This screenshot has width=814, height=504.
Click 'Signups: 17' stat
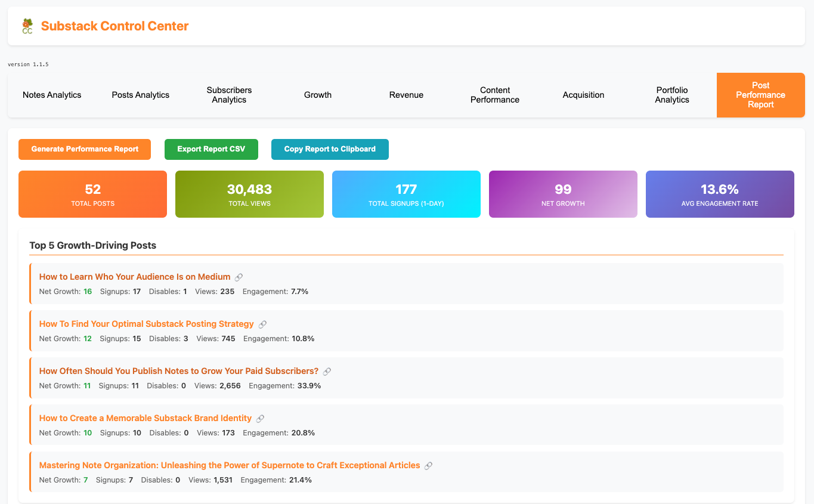pyautogui.click(x=120, y=292)
